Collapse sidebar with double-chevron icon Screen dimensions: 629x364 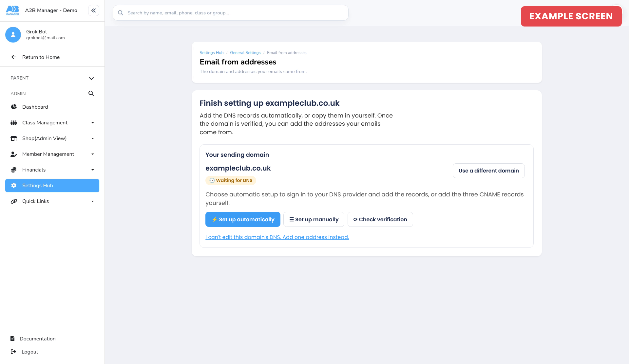point(94,10)
